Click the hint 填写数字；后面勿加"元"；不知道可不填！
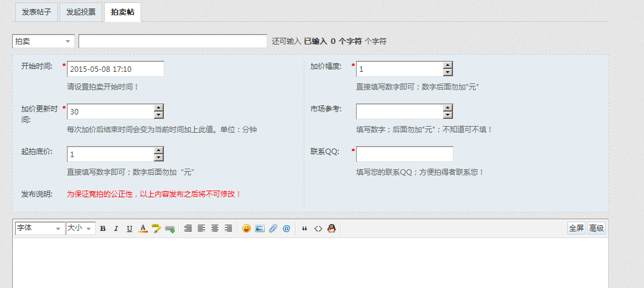 click(x=424, y=130)
